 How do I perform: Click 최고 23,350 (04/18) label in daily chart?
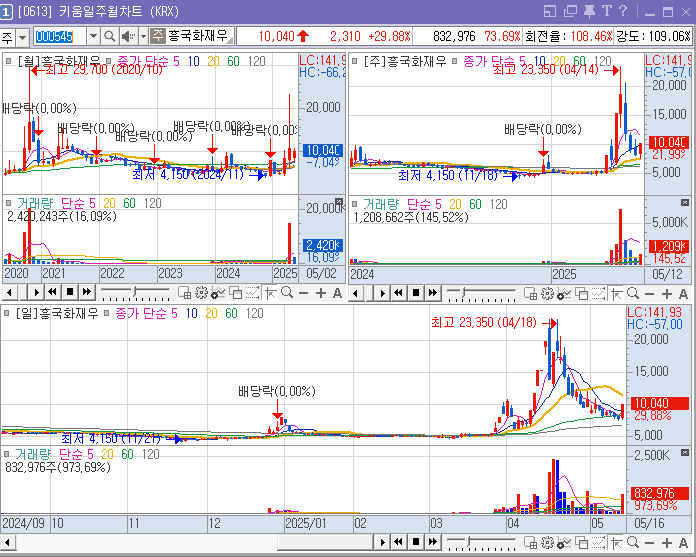point(484,322)
